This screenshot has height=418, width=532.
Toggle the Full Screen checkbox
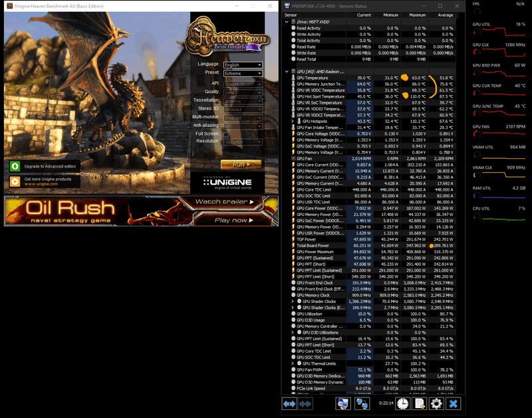pyautogui.click(x=226, y=134)
